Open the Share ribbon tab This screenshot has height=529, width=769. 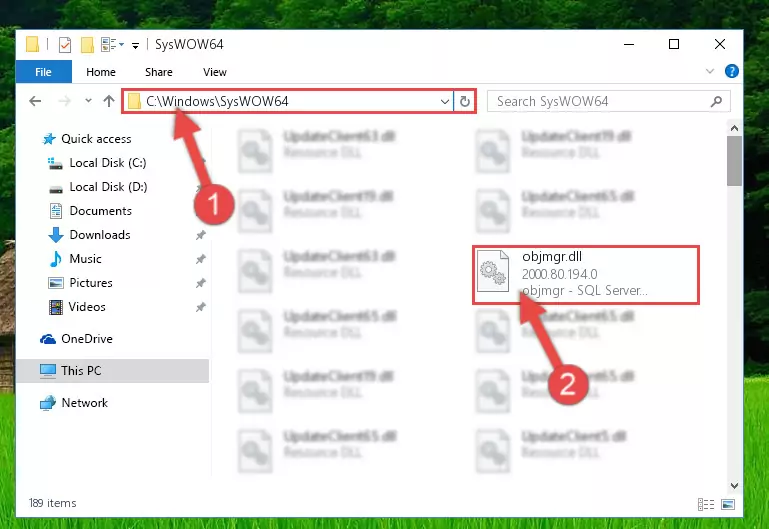pyautogui.click(x=158, y=72)
